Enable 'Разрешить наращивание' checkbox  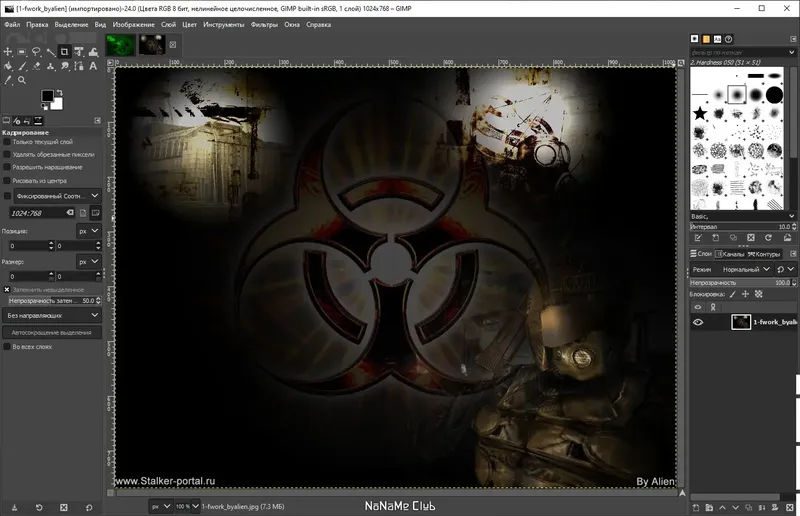point(7,167)
